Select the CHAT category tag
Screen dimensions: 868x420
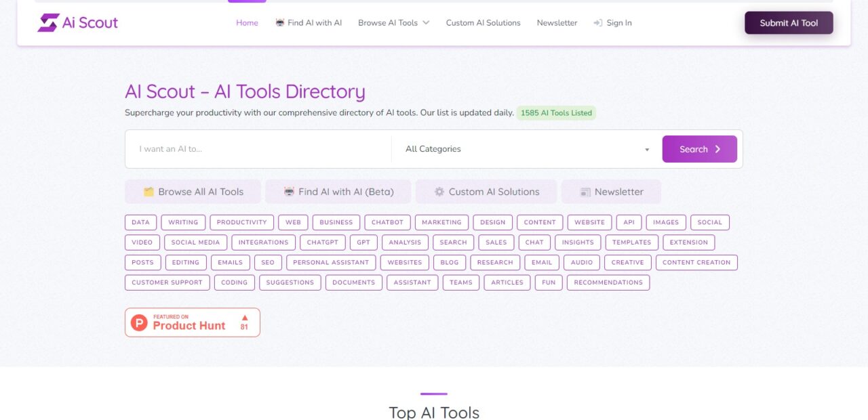click(x=534, y=243)
